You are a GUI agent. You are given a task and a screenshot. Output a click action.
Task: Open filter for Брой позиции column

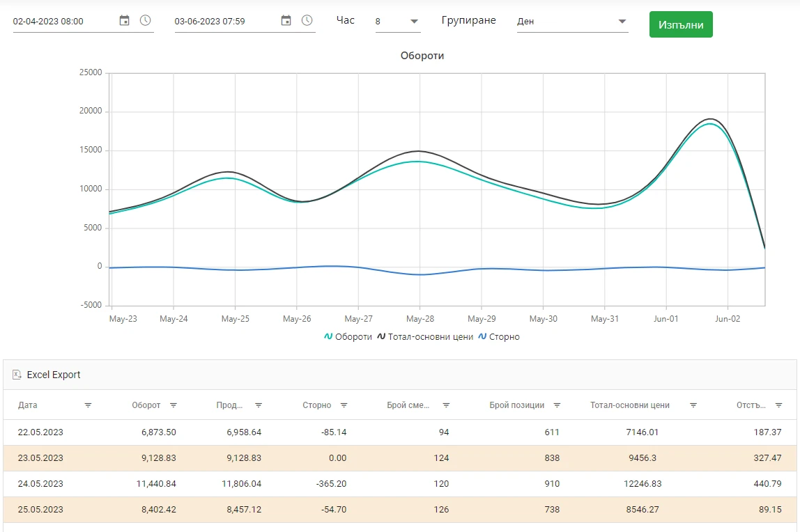(x=557, y=405)
